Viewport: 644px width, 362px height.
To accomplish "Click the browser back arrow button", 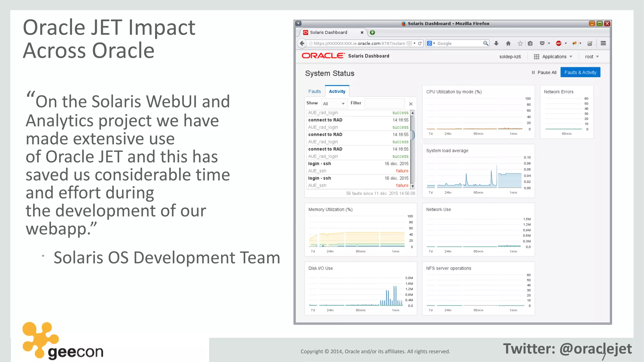I will (302, 43).
